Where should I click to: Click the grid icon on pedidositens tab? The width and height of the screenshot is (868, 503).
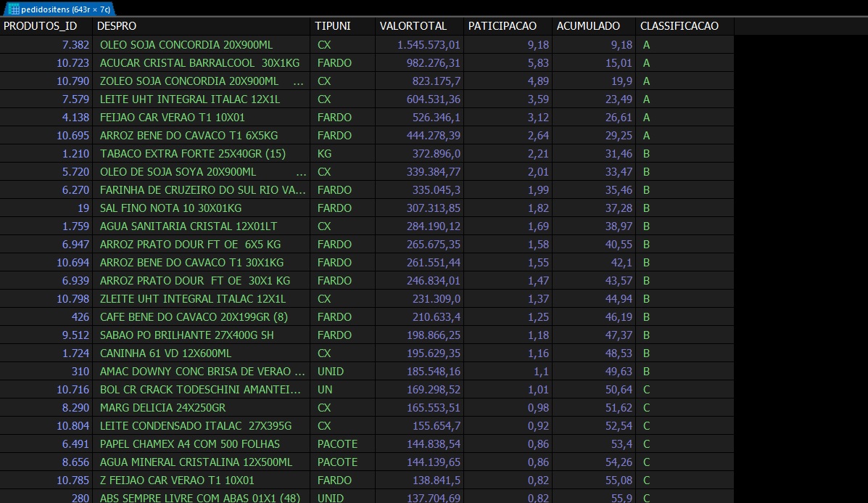coord(14,9)
